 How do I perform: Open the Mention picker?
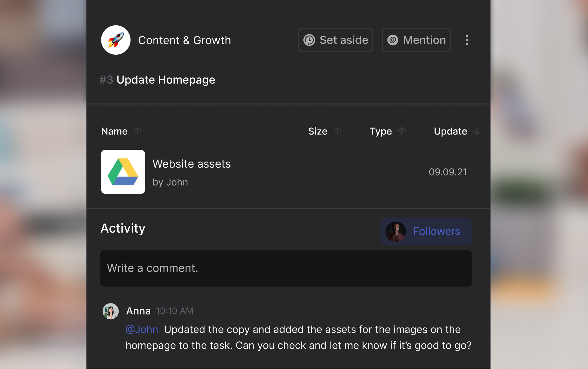pyautogui.click(x=416, y=40)
